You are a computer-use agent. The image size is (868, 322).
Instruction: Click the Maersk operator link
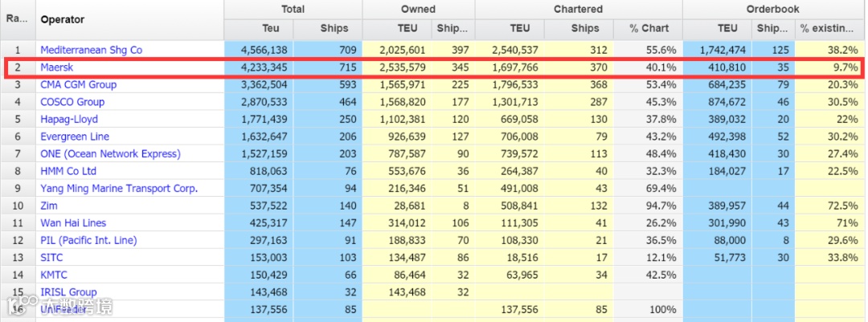(56, 67)
